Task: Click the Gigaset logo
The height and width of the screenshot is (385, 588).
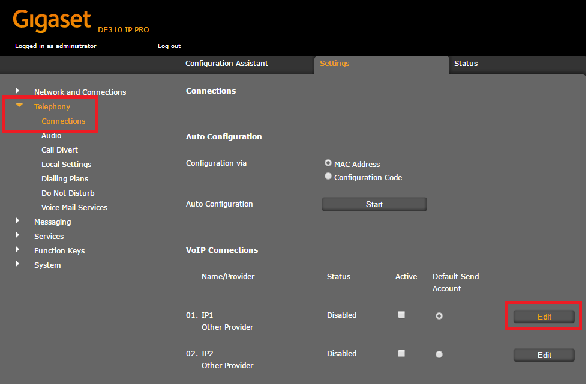Action: [52, 20]
